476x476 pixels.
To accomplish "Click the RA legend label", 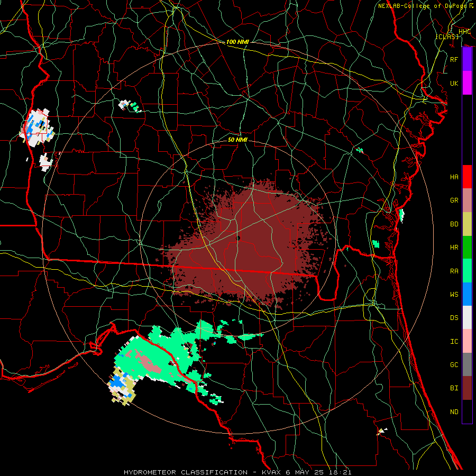I will (454, 271).
